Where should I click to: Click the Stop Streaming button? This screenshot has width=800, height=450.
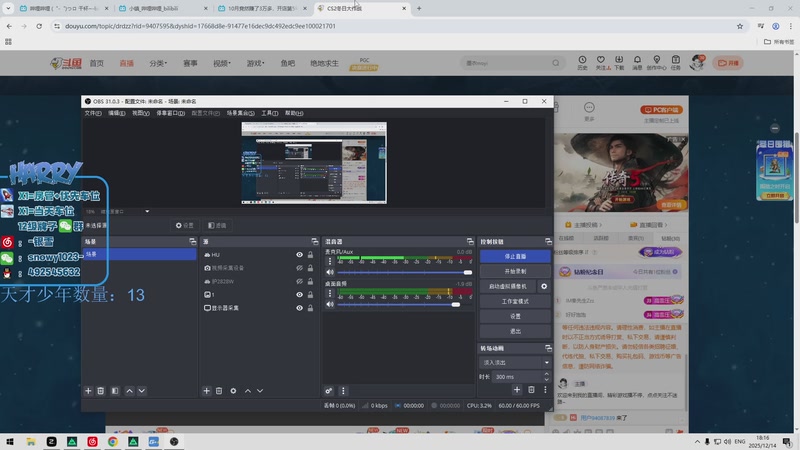[515, 256]
